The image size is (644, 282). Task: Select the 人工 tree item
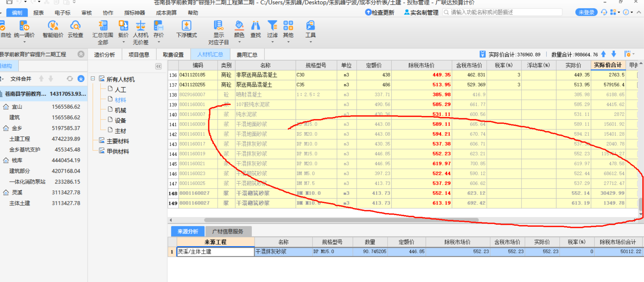click(x=120, y=90)
